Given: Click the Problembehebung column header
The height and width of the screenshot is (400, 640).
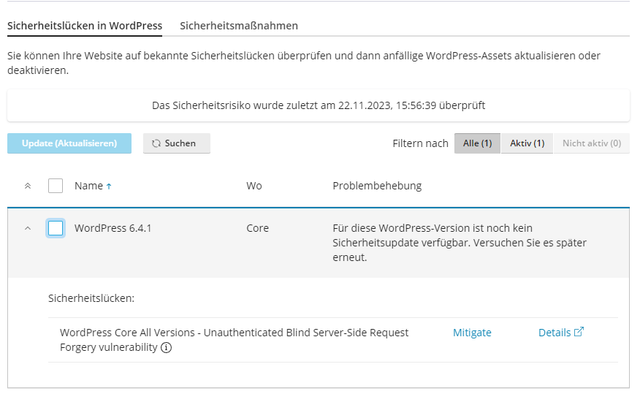Looking at the screenshot, I should coord(377,186).
